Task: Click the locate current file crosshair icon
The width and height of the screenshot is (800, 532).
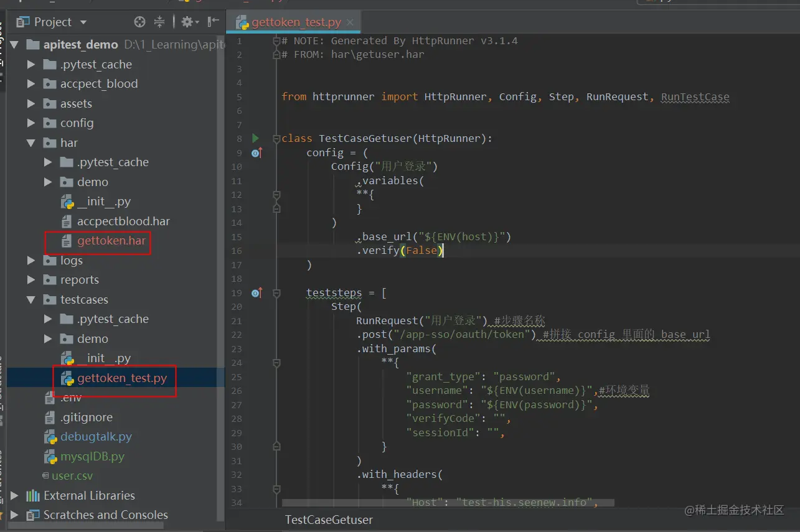Action: point(140,22)
